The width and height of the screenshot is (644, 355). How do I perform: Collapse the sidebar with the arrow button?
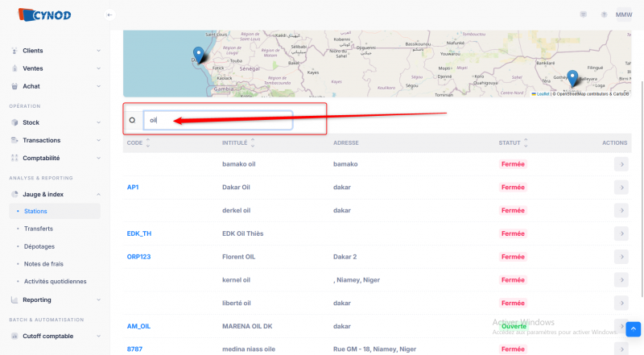(110, 14)
